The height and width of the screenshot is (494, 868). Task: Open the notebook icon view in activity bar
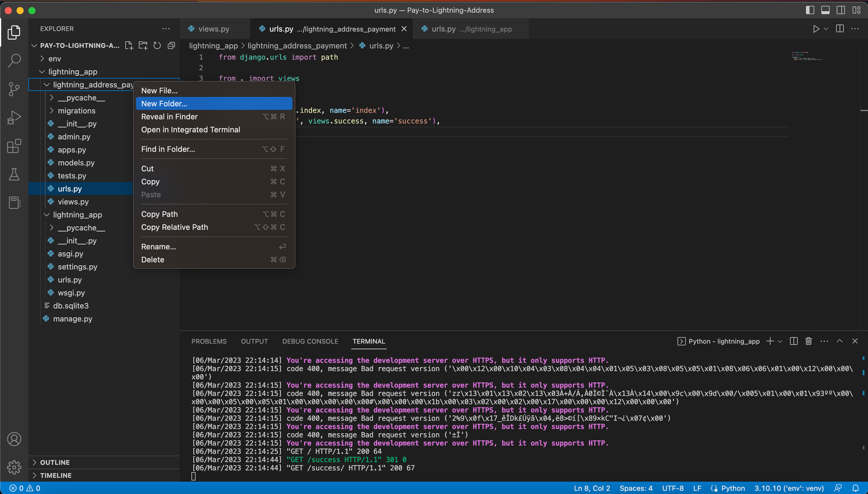(x=14, y=203)
